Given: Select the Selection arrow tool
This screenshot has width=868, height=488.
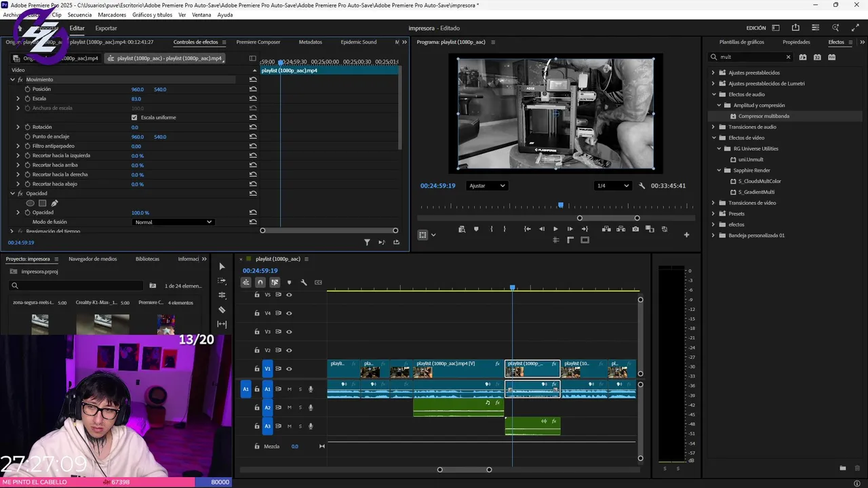Looking at the screenshot, I should pyautogui.click(x=222, y=266).
